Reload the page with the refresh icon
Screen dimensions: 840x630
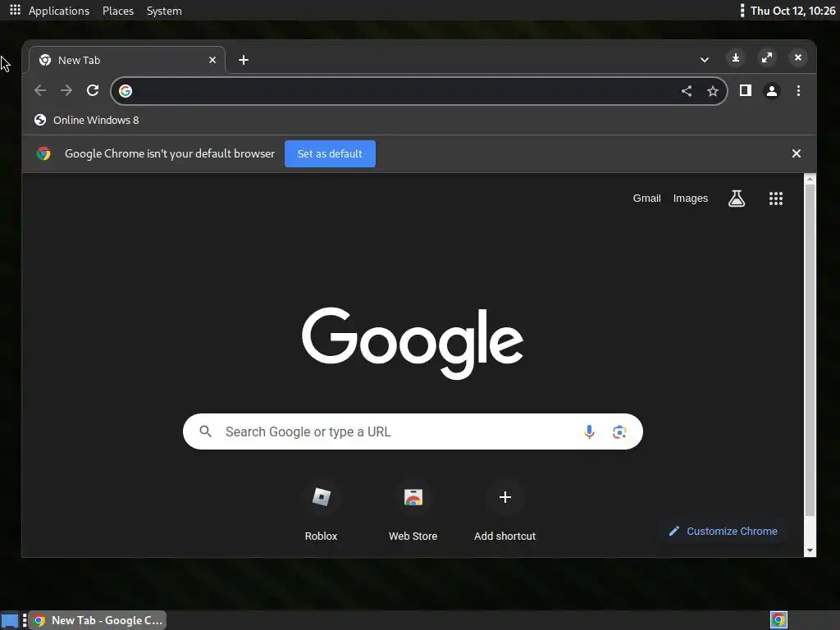93,90
